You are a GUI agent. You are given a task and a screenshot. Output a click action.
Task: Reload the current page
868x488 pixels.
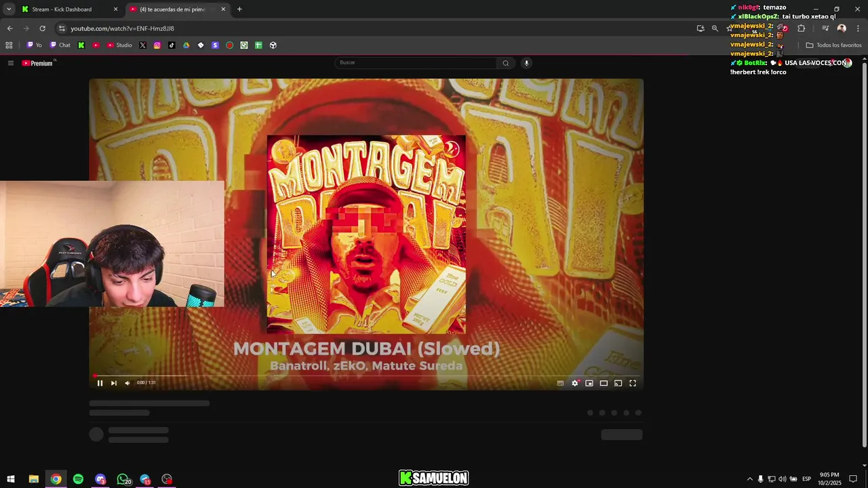42,28
